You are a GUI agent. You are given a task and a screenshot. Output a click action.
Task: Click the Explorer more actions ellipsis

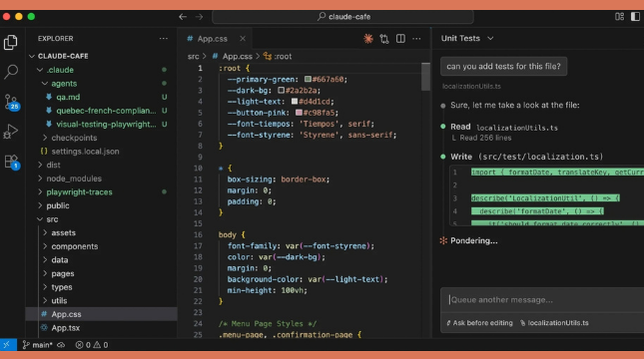pyautogui.click(x=164, y=39)
